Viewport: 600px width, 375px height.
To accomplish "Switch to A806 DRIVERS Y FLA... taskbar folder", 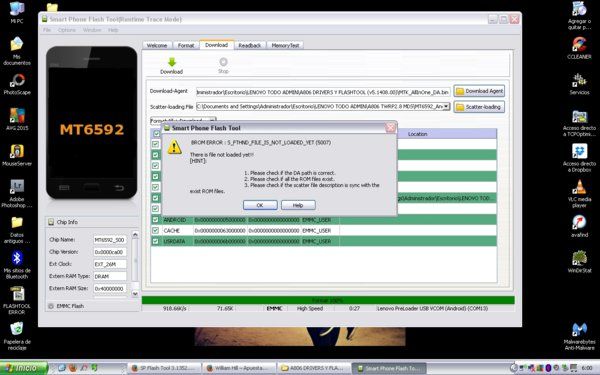I will (315, 368).
